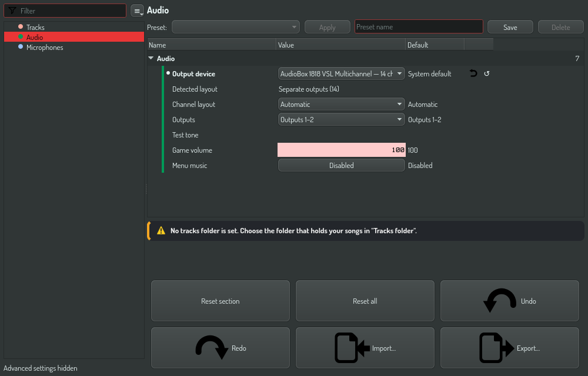Click the Import file icon
This screenshot has height=376, width=588.
352,348
